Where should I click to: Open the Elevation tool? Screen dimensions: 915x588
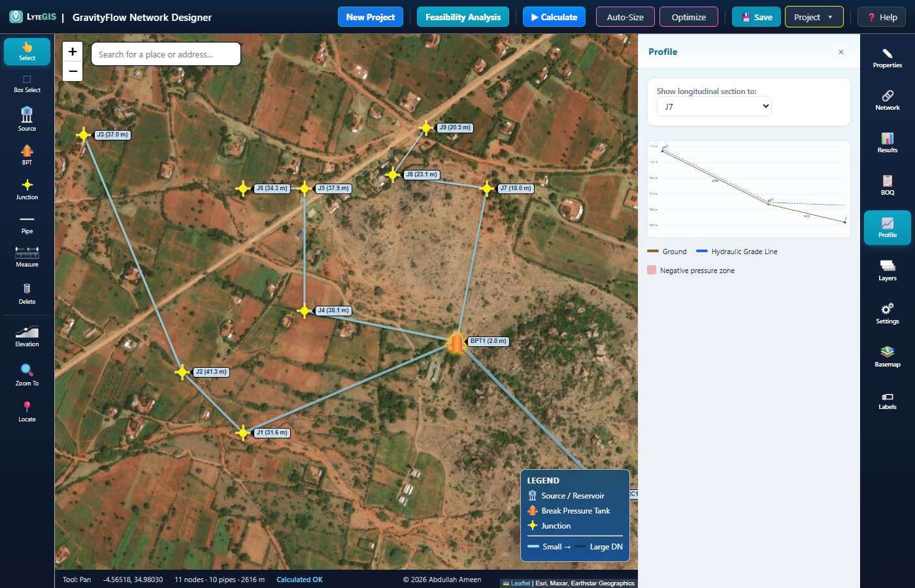click(27, 336)
